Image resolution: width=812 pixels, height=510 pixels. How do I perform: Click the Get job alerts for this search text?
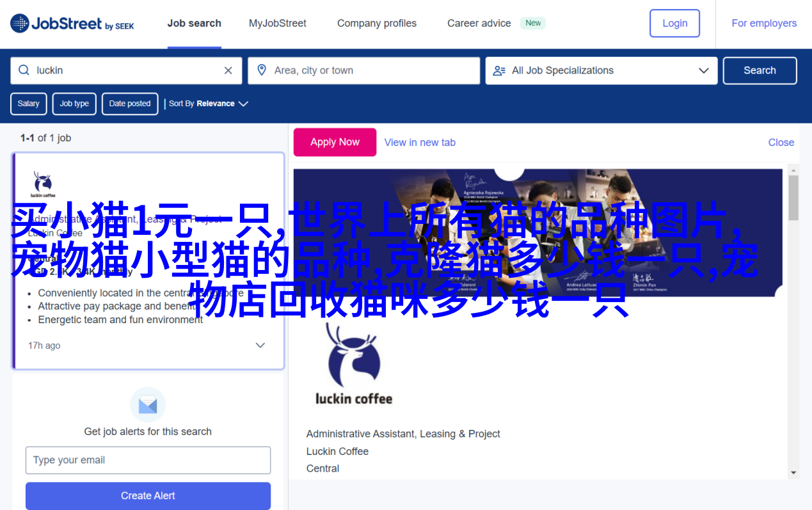point(148,431)
